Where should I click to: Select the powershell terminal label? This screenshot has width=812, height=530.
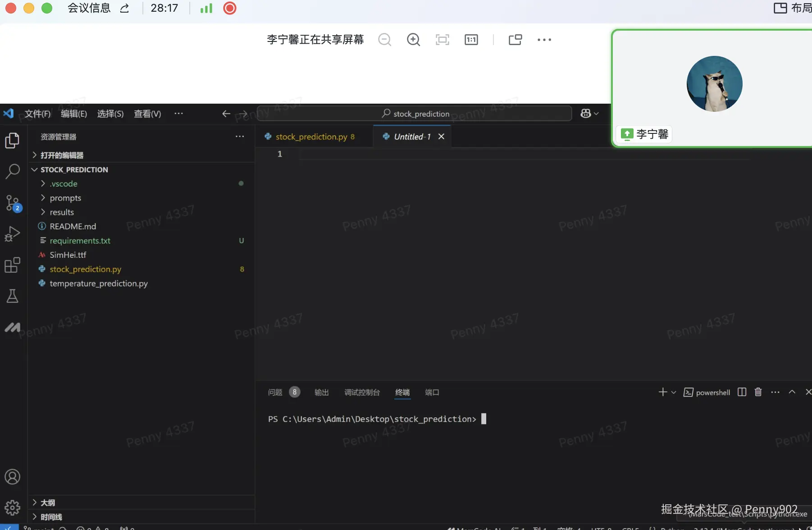[x=707, y=393]
